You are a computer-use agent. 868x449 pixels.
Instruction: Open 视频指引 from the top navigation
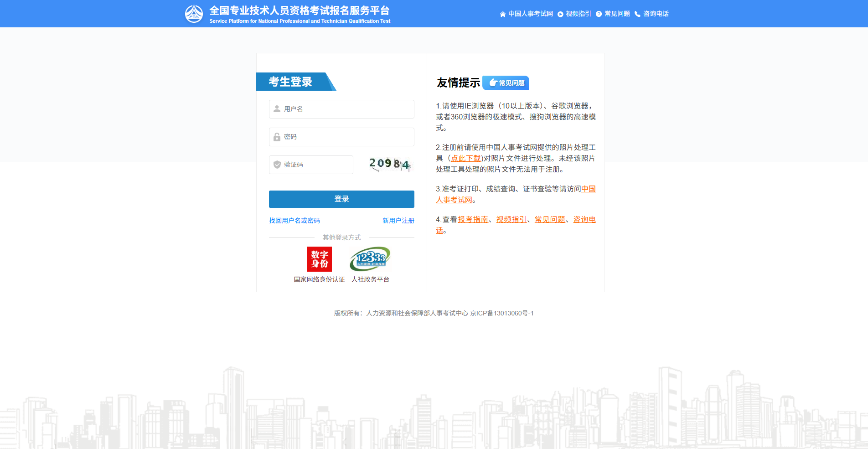pyautogui.click(x=578, y=14)
